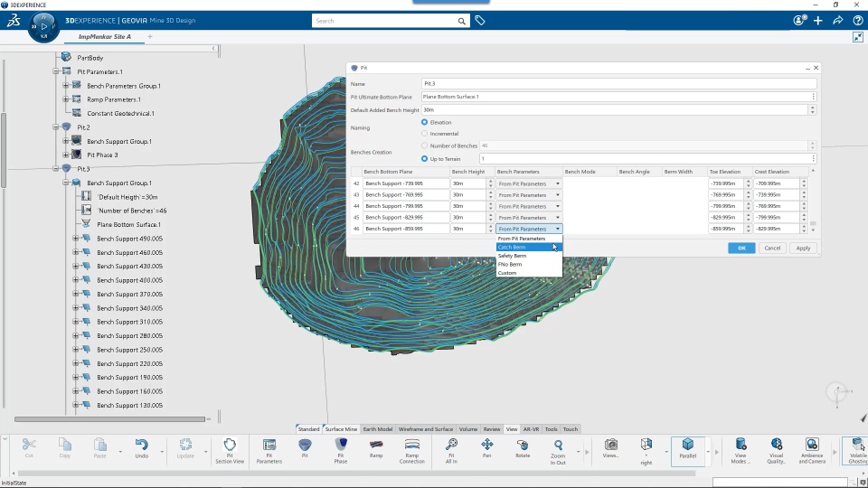Screen dimensions: 868x488
Task: Click the Search input field
Action: (x=385, y=21)
